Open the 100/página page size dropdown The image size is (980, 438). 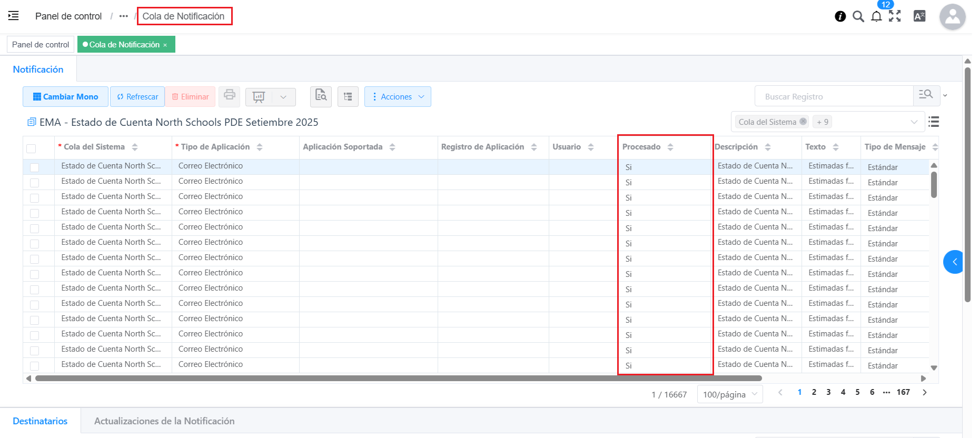[730, 394]
